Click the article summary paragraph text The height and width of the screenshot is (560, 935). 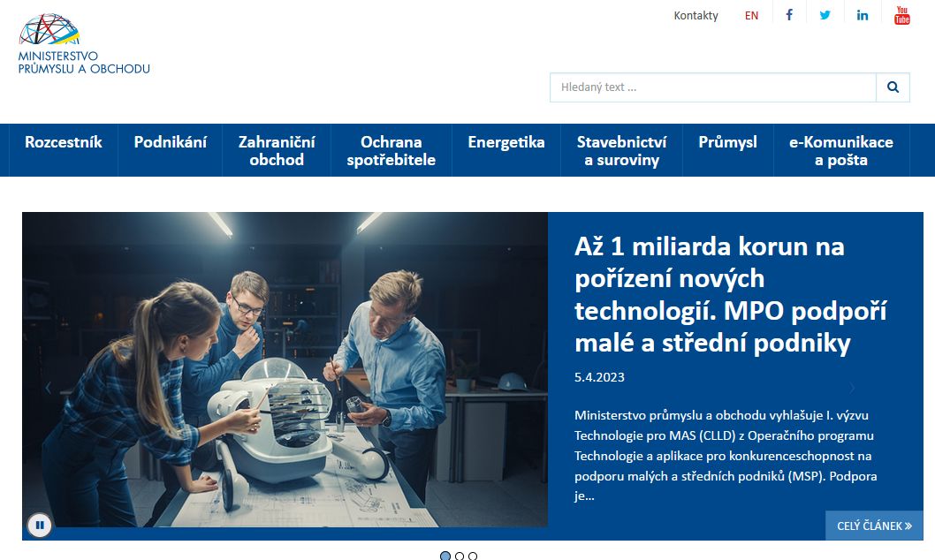726,455
